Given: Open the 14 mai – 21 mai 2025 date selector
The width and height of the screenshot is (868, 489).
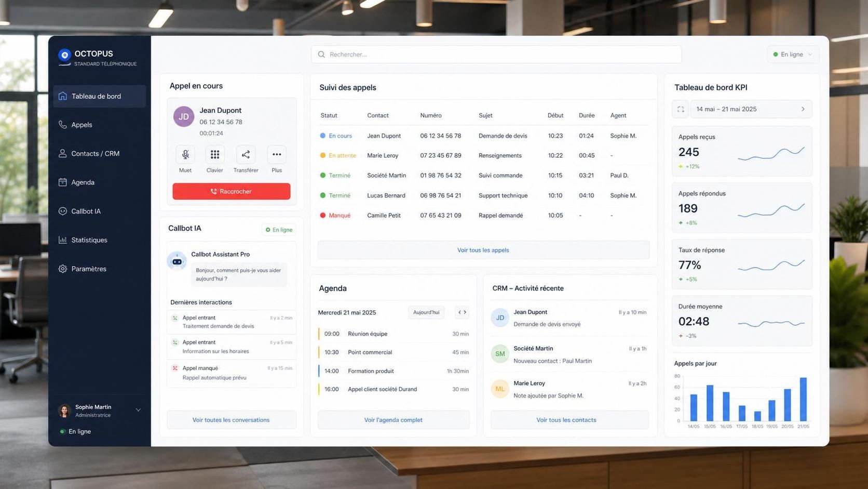Looking at the screenshot, I should [751, 109].
